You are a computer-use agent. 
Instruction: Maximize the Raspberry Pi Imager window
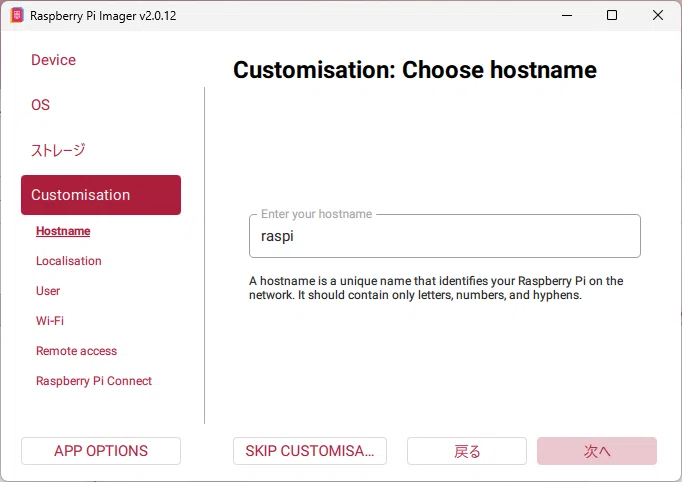[x=612, y=16]
